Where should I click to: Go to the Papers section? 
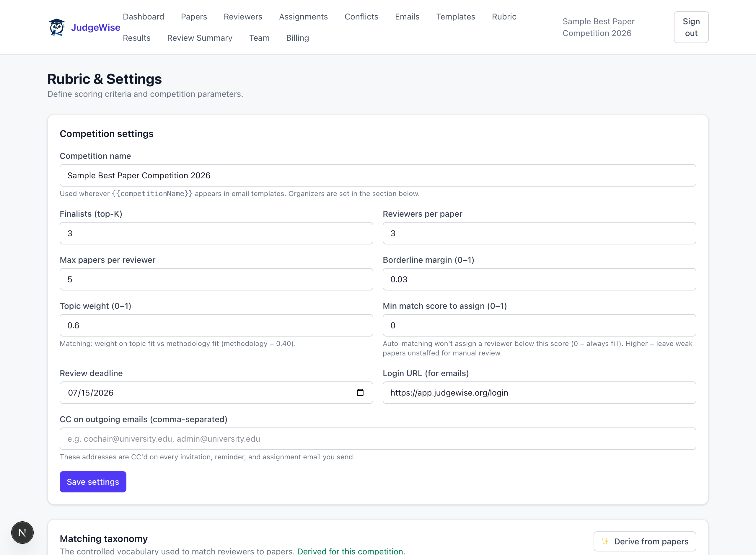(x=194, y=17)
